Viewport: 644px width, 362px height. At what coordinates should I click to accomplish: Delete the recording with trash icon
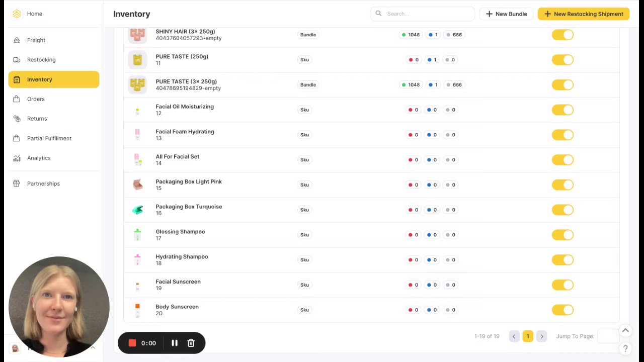191,343
